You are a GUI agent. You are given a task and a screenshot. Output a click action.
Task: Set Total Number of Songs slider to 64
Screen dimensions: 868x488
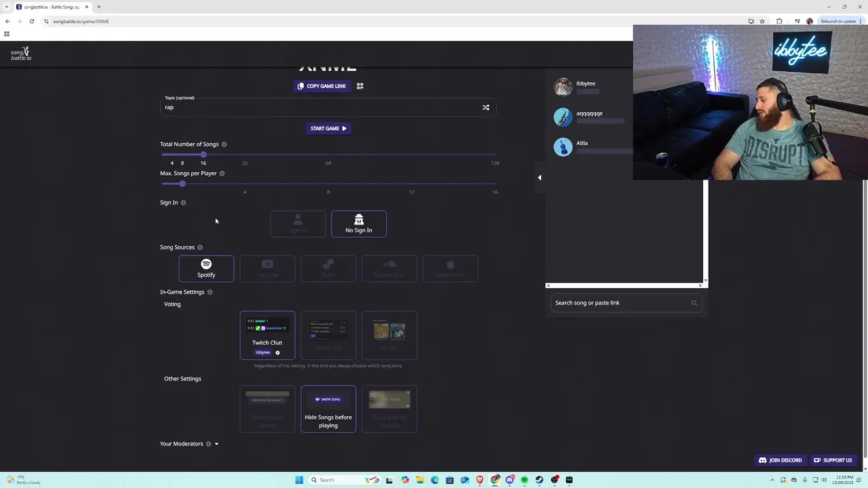tap(328, 155)
